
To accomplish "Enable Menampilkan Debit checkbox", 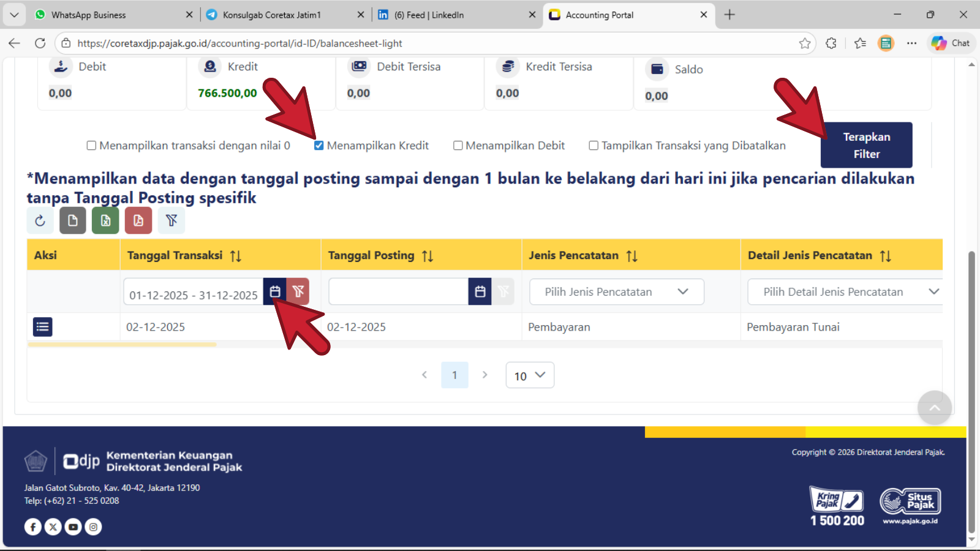I will coord(458,146).
